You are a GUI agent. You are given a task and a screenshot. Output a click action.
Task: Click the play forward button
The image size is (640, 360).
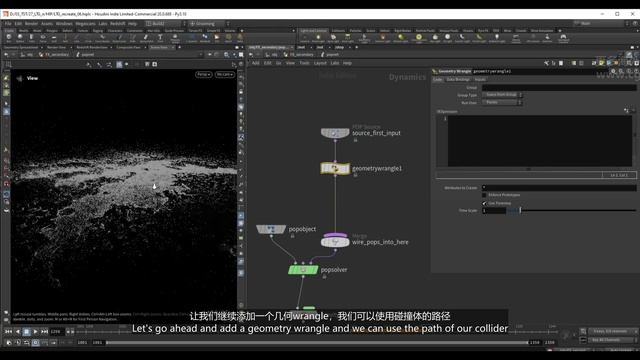click(x=35, y=332)
